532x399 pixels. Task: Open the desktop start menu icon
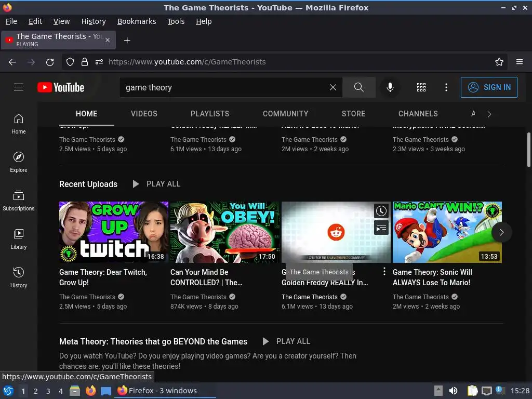point(8,391)
